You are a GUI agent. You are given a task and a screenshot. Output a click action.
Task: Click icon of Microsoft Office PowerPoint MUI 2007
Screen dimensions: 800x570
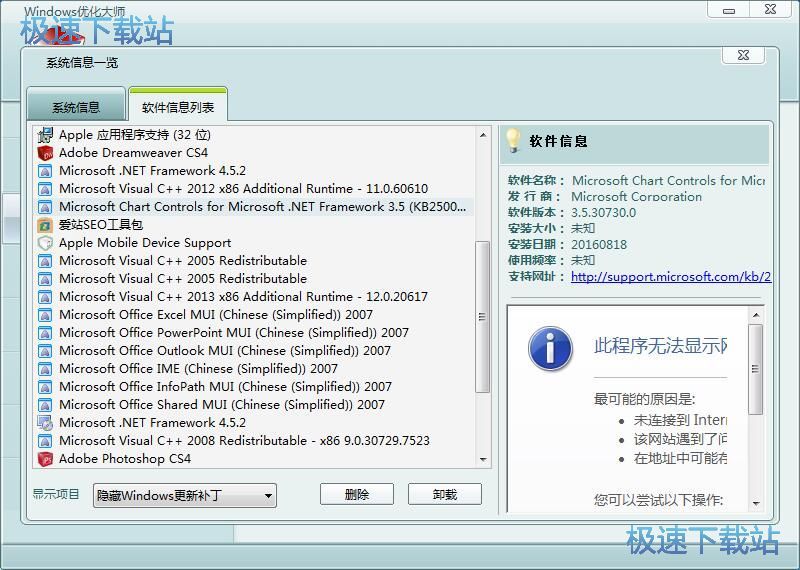pyautogui.click(x=45, y=333)
